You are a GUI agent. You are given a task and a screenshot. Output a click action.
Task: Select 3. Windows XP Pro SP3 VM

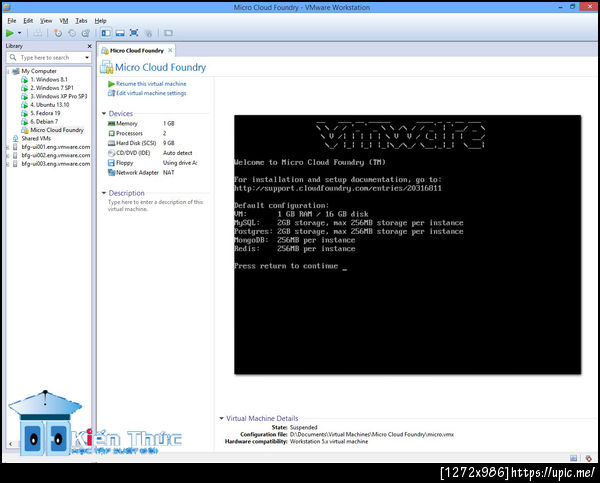(59, 96)
